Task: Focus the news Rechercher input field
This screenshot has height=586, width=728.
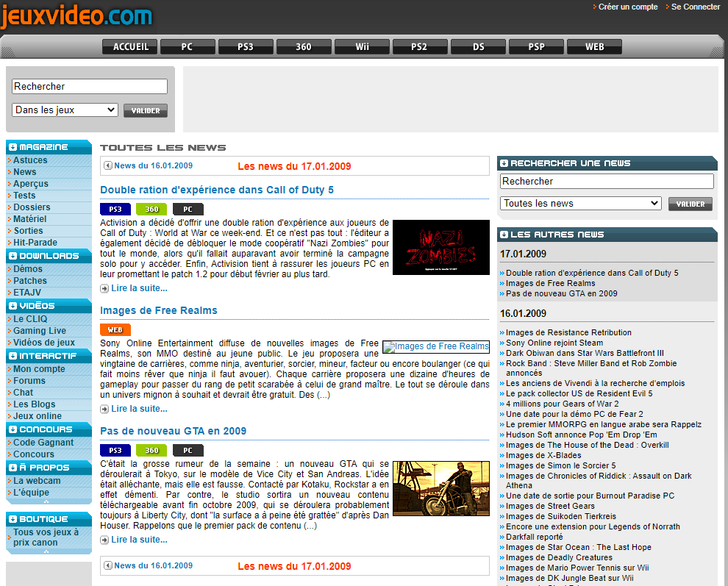Action: [x=607, y=182]
